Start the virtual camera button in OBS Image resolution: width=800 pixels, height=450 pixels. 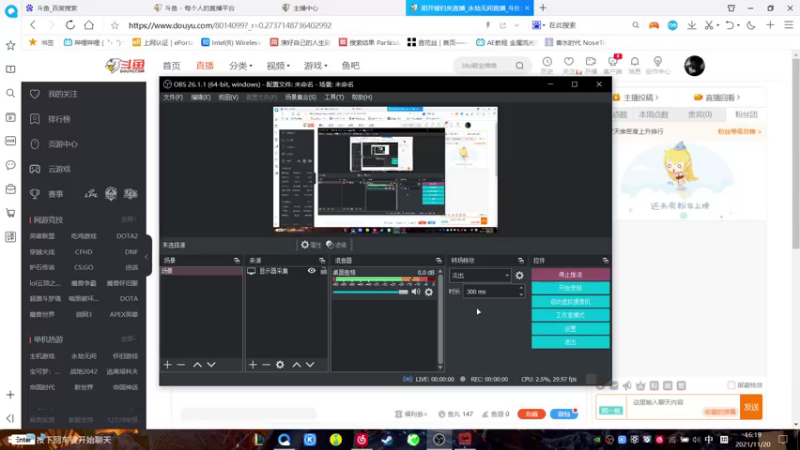tap(570, 302)
